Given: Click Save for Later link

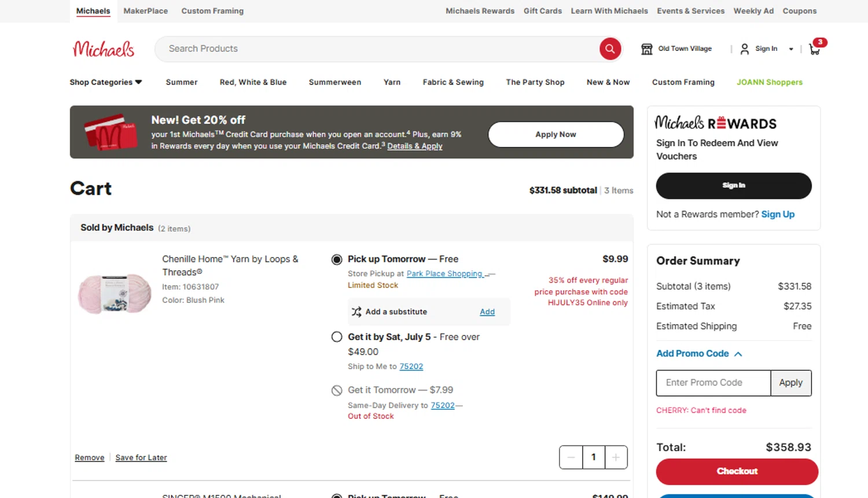Looking at the screenshot, I should point(141,458).
